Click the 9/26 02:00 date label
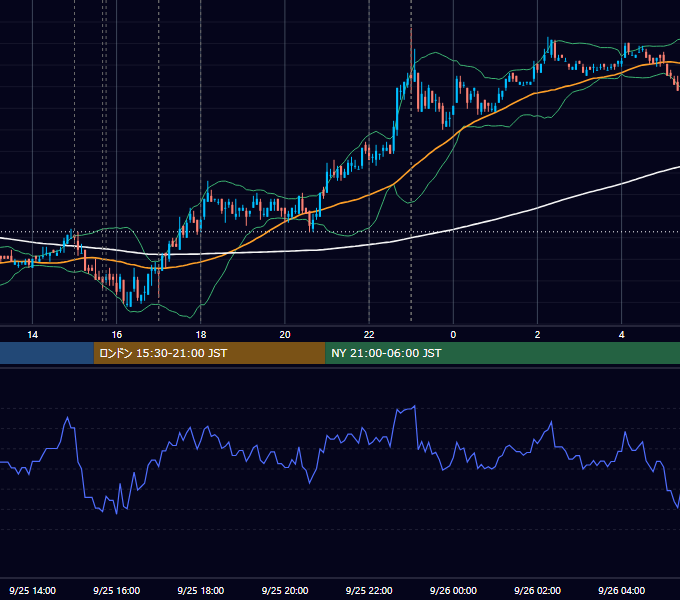 (537, 590)
